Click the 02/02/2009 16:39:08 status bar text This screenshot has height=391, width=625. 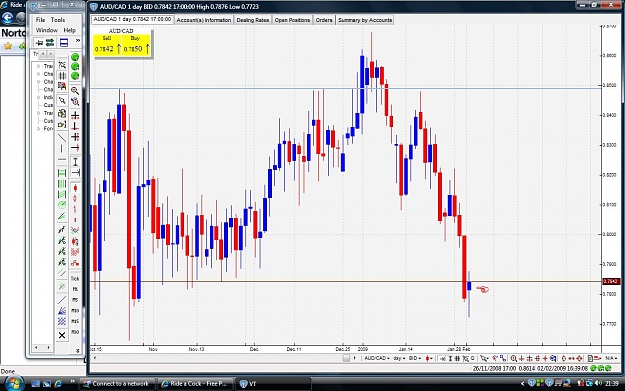[x=562, y=369]
